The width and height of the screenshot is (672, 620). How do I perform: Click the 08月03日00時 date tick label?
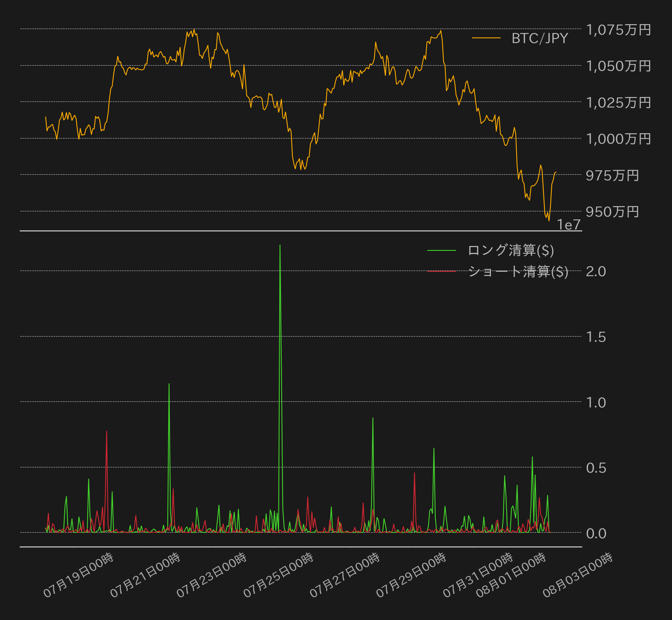(x=578, y=575)
